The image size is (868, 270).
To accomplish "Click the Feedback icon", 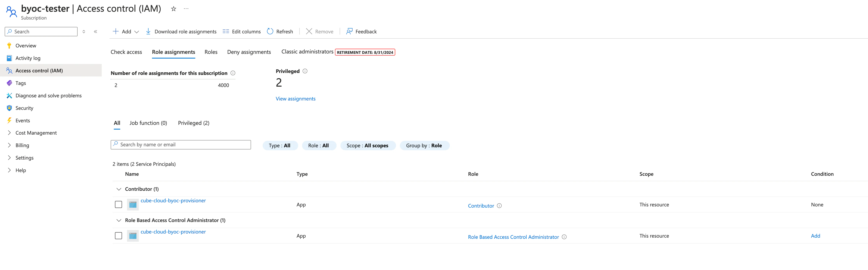I will tap(349, 31).
